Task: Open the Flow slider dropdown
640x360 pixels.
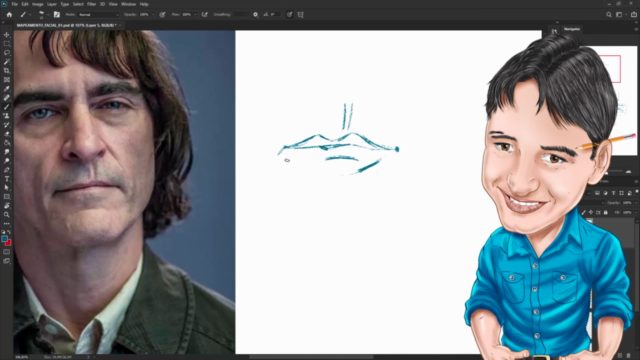Action: tap(196, 15)
